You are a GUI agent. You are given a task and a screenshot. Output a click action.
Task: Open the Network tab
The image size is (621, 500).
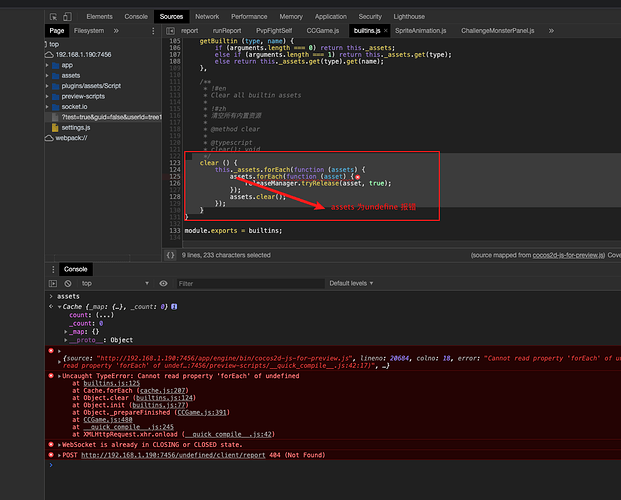(207, 17)
